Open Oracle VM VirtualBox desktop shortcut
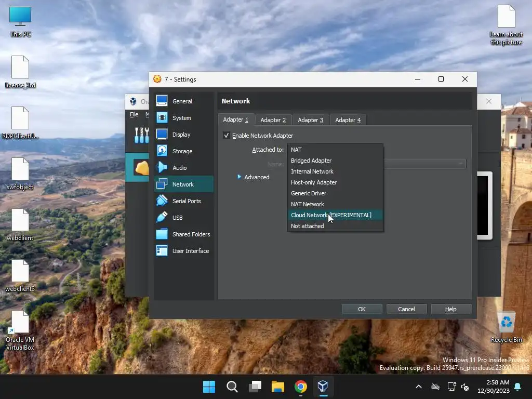This screenshot has height=399, width=532. tap(20, 330)
